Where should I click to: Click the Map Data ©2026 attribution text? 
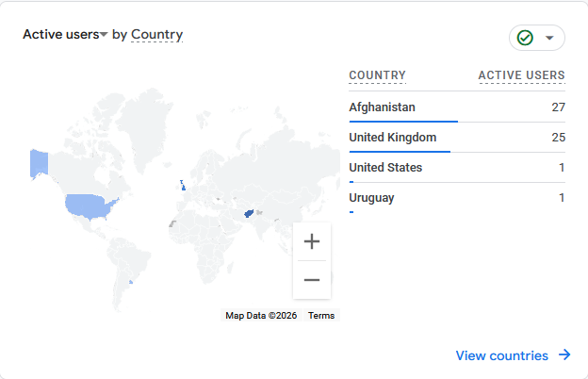(x=261, y=316)
